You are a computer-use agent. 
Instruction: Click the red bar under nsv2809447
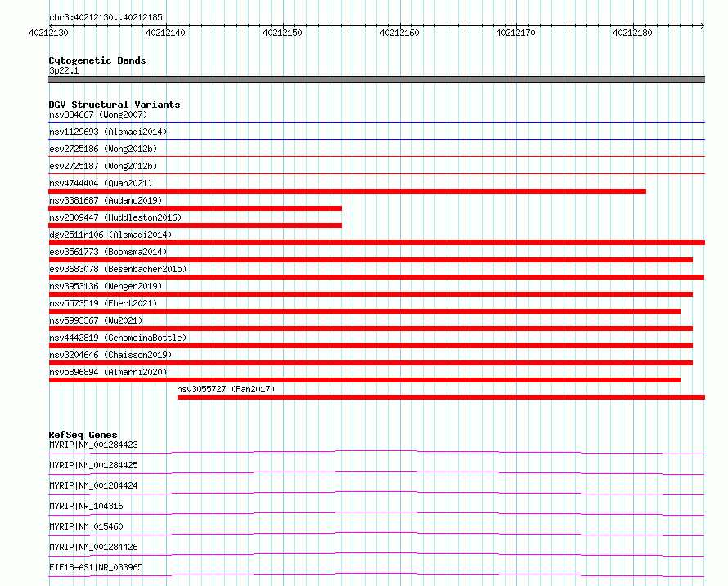tap(195, 226)
